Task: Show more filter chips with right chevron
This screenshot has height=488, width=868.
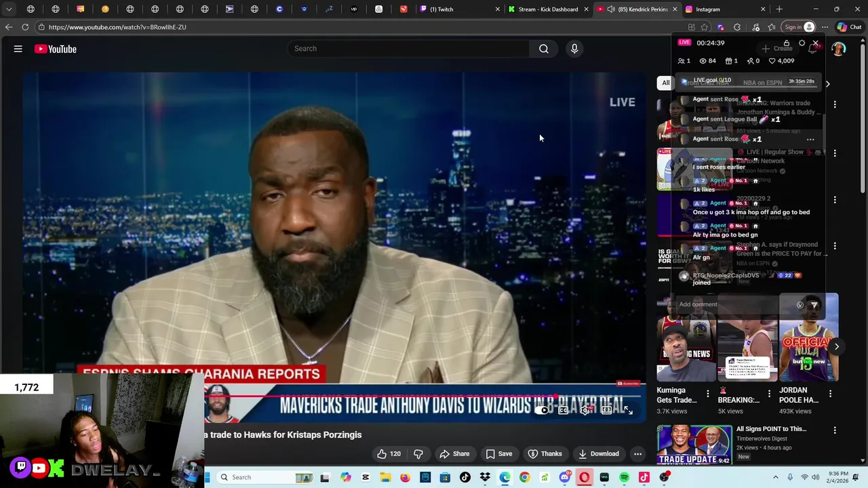Action: click(827, 83)
